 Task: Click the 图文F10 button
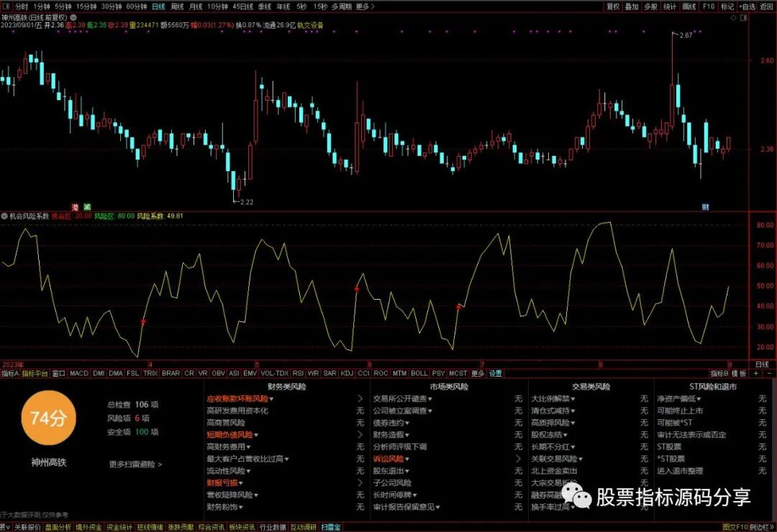(x=735, y=528)
